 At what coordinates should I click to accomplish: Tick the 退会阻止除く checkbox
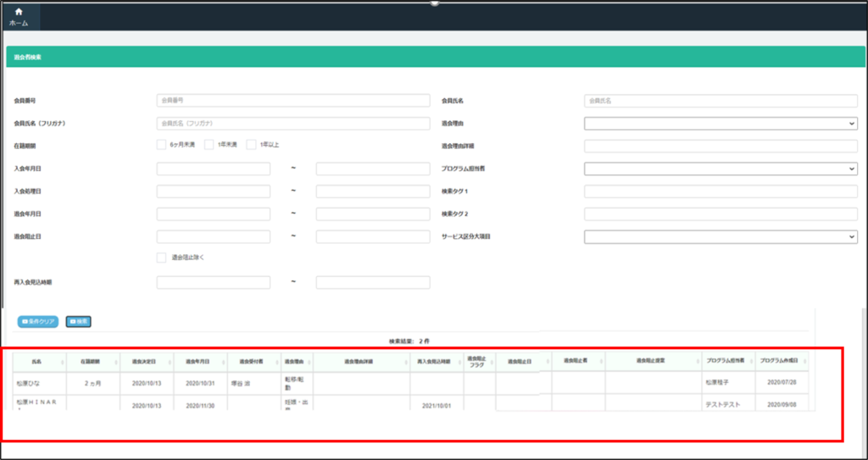[161, 258]
